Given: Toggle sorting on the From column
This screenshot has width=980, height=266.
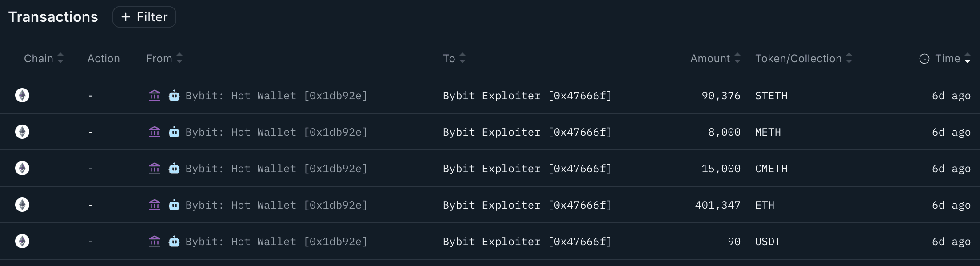Looking at the screenshot, I should pyautogui.click(x=179, y=58).
